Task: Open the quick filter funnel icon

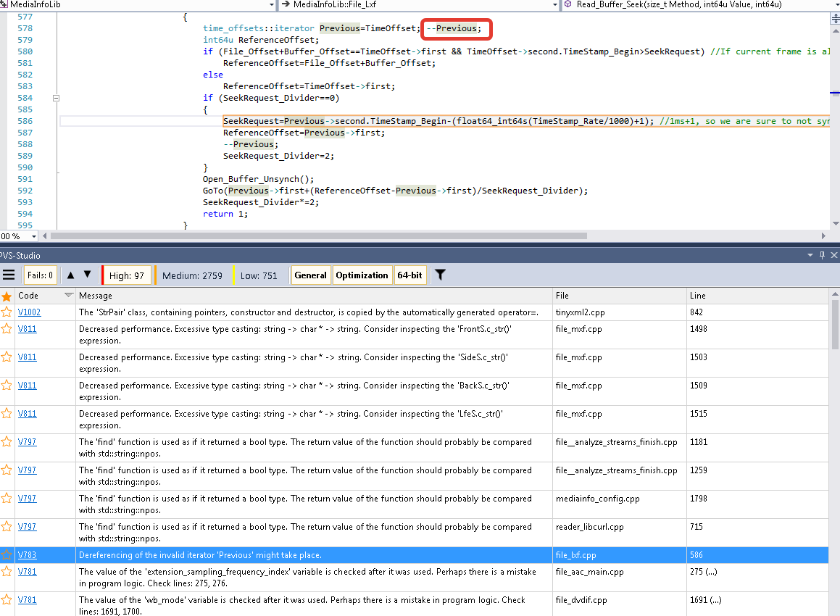Action: point(440,275)
